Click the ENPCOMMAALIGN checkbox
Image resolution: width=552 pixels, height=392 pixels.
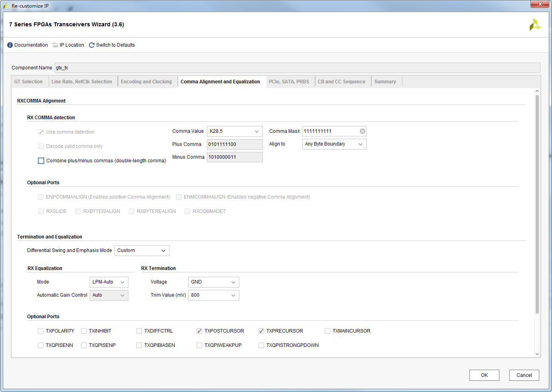[x=41, y=197]
